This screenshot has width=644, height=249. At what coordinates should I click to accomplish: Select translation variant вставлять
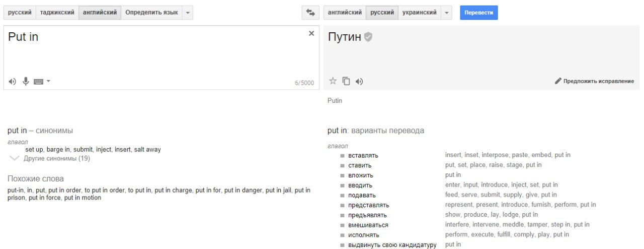[x=363, y=155]
